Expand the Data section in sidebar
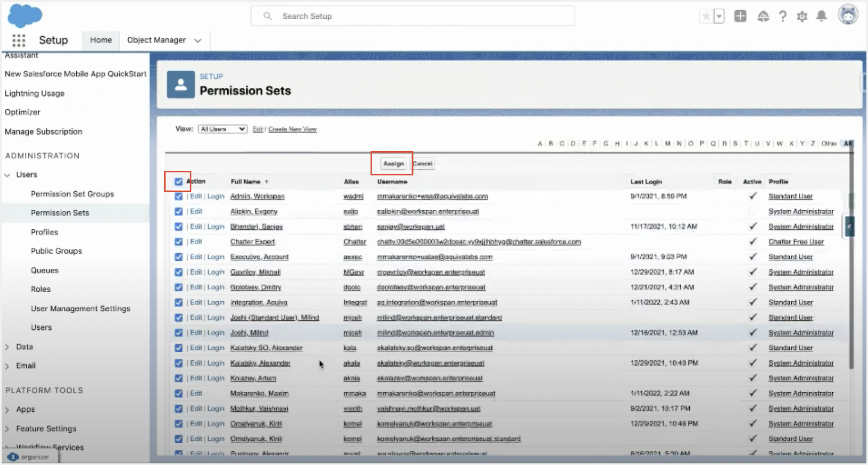Screen dimensions: 868x465 coord(7,347)
